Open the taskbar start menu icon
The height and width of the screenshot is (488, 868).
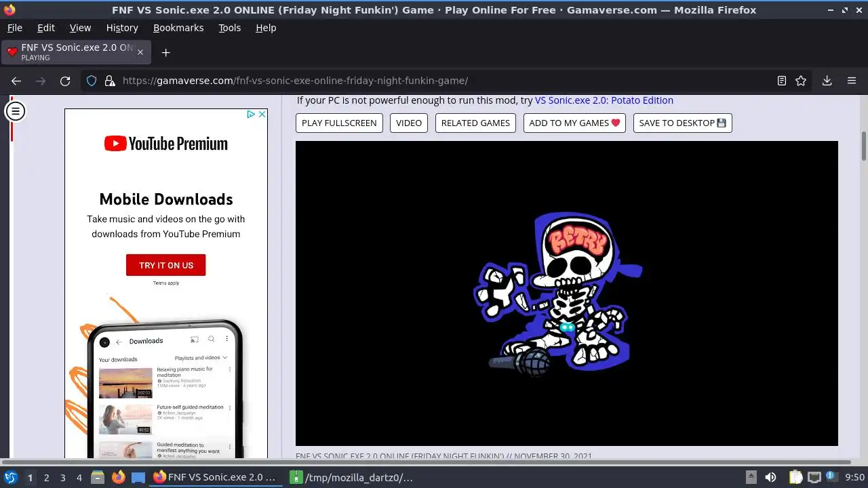click(11, 477)
